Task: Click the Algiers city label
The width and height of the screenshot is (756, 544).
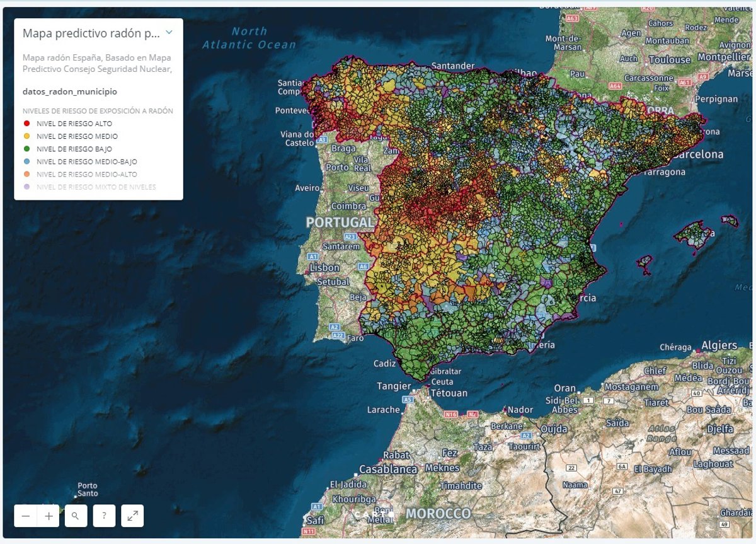Action: [x=719, y=345]
